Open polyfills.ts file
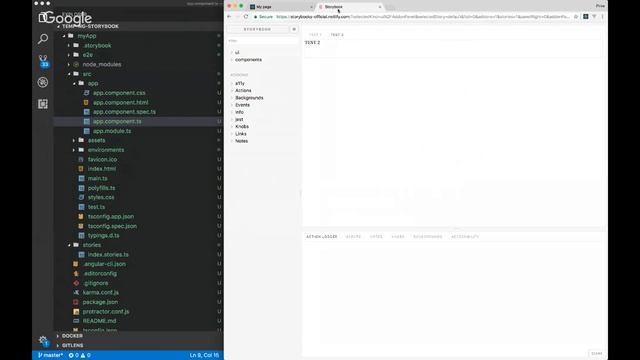Screen dimensions: 640x360 pyautogui.click(x=102, y=188)
